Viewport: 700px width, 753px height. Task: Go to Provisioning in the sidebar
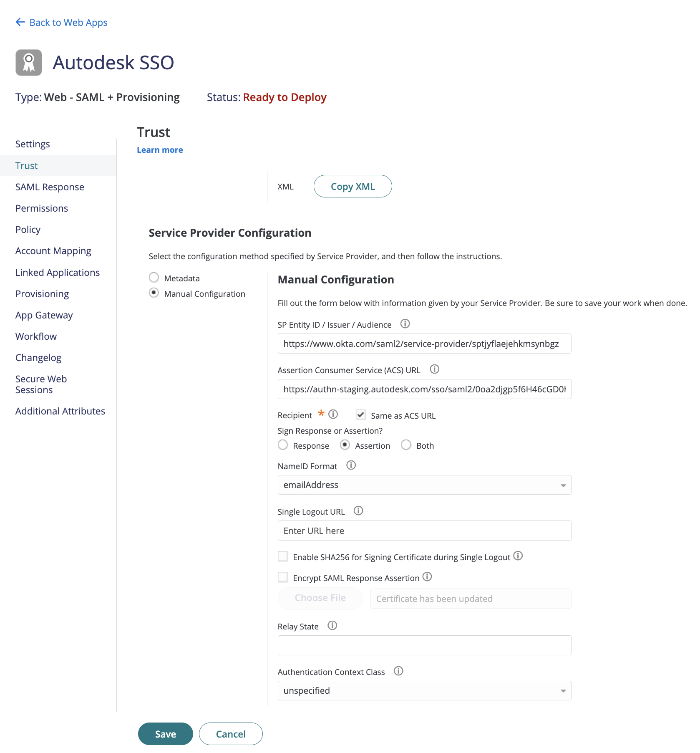coord(42,294)
